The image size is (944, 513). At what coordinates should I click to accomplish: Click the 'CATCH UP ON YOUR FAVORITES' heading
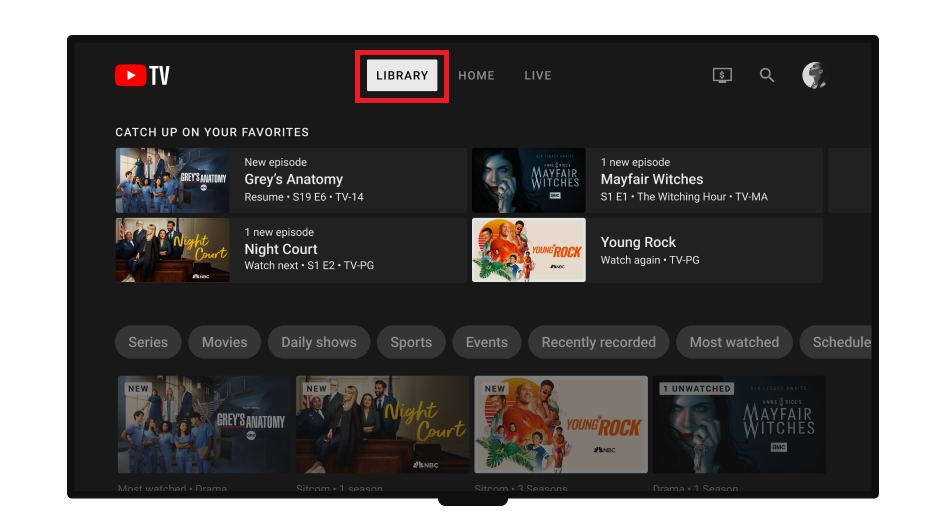(x=212, y=132)
